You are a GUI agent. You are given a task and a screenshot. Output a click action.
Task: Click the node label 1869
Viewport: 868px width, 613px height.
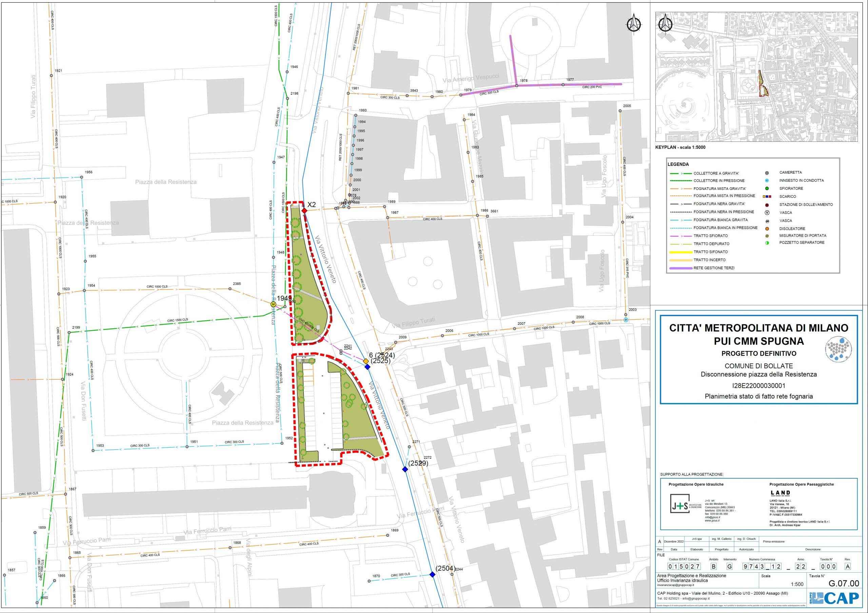pyautogui.click(x=395, y=530)
